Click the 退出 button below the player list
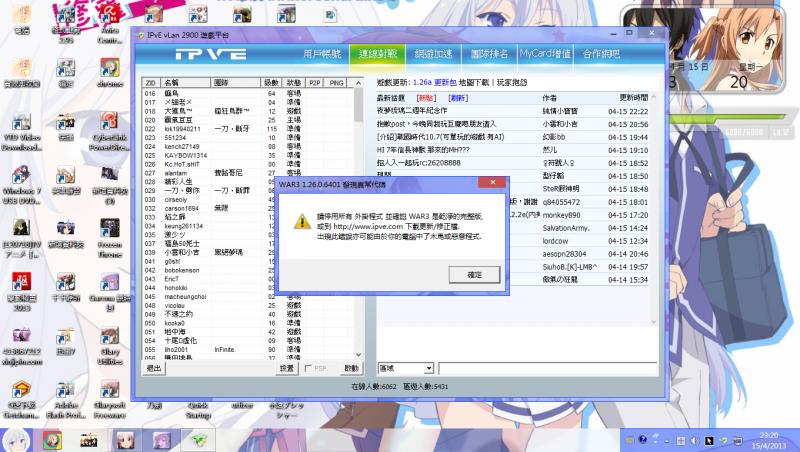The height and width of the screenshot is (452, 800). 154,368
